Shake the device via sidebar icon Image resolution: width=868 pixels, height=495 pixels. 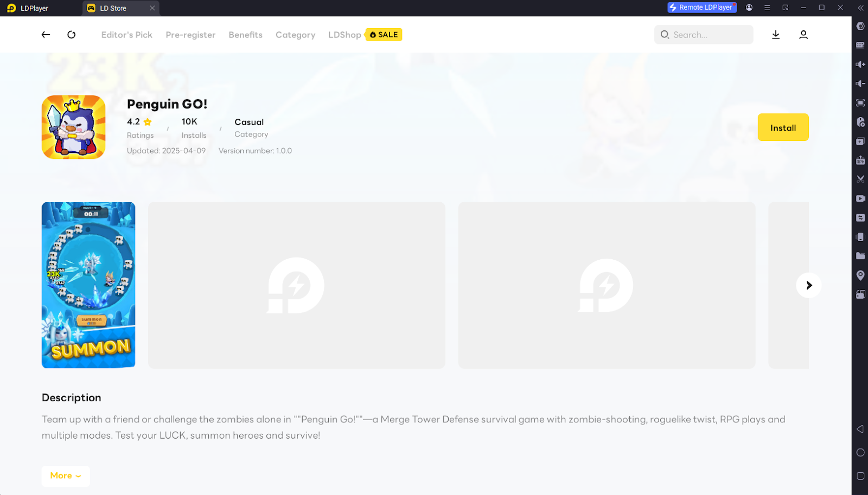(x=860, y=237)
